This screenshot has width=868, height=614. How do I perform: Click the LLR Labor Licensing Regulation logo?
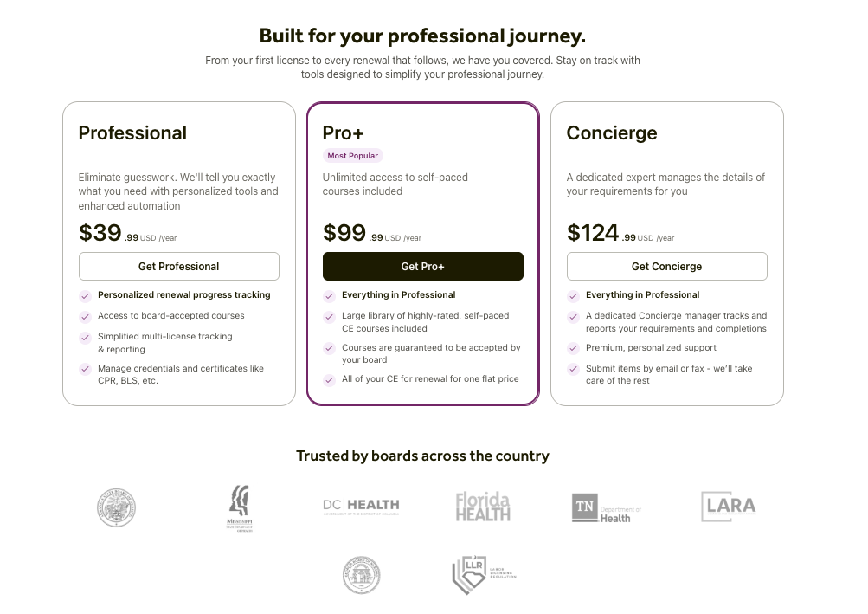[x=483, y=575]
